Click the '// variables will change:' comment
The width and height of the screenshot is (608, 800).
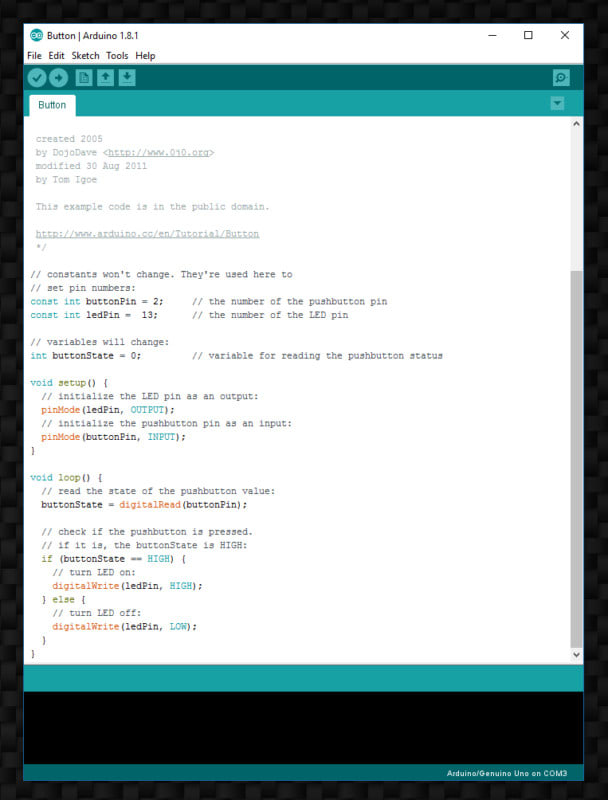[x=99, y=342]
